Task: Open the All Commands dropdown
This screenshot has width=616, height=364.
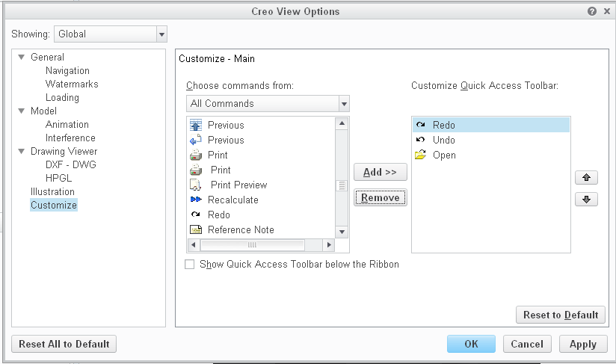Action: [344, 104]
